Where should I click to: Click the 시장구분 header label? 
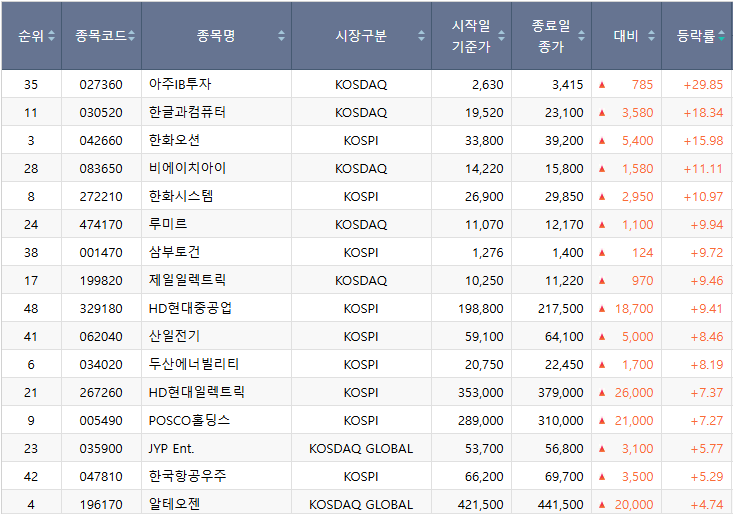tap(361, 36)
